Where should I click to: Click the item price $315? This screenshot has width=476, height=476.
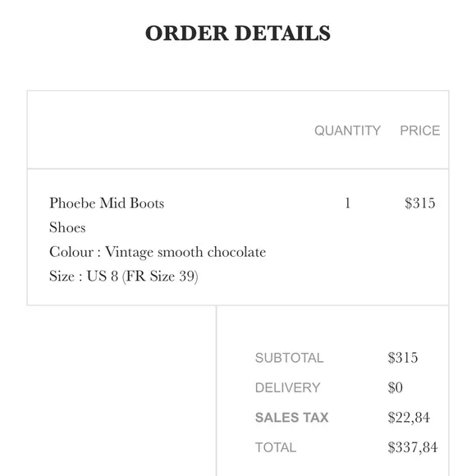point(420,203)
